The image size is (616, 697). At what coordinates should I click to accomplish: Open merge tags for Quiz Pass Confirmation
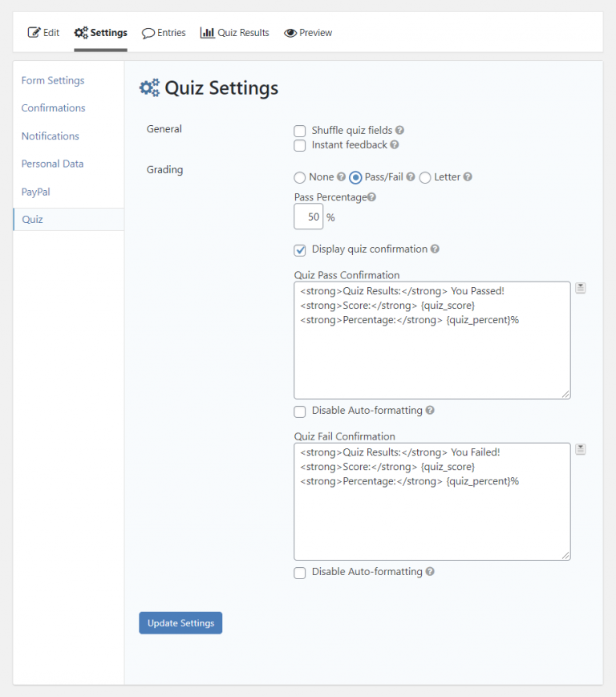580,287
